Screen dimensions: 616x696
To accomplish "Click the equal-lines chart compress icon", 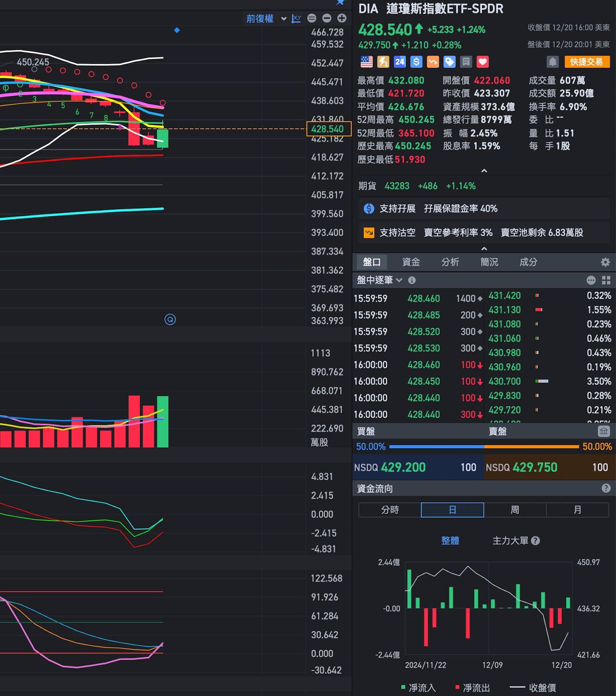I will (x=312, y=18).
